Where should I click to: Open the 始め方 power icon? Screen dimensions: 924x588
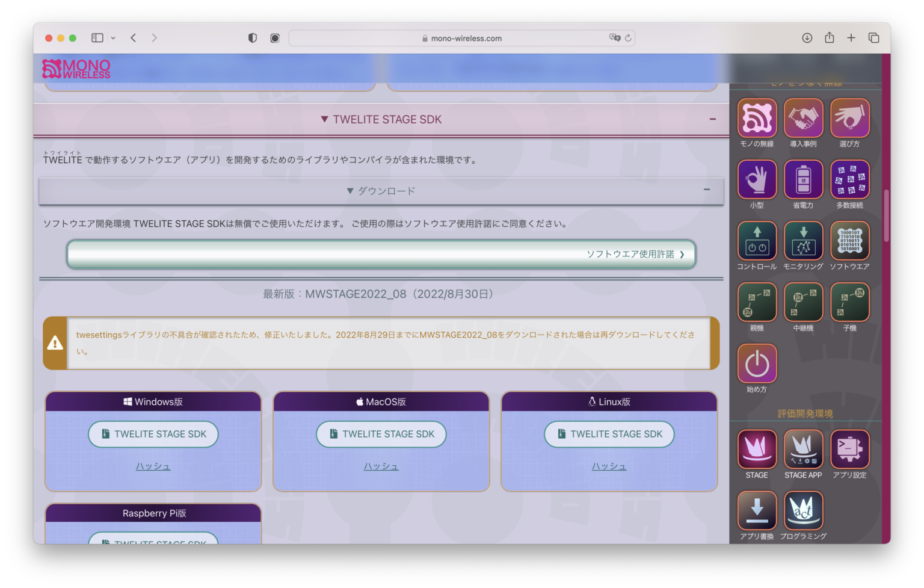(757, 364)
